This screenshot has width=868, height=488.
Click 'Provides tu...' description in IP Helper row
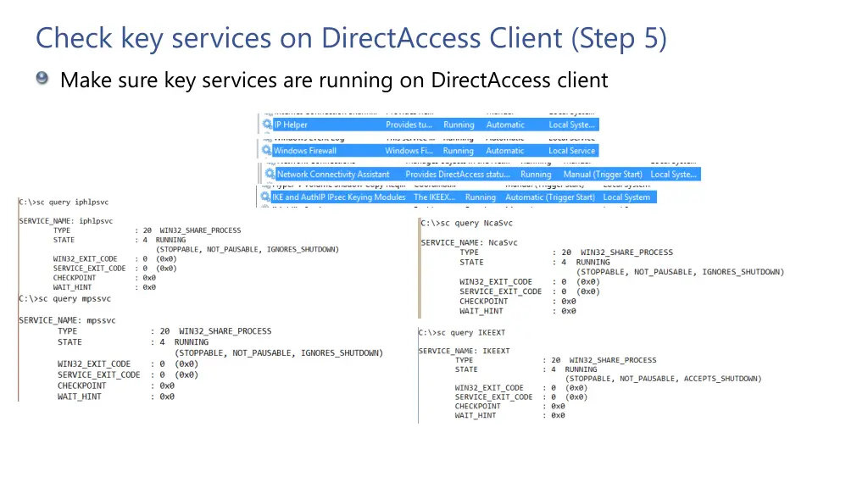pyautogui.click(x=409, y=125)
